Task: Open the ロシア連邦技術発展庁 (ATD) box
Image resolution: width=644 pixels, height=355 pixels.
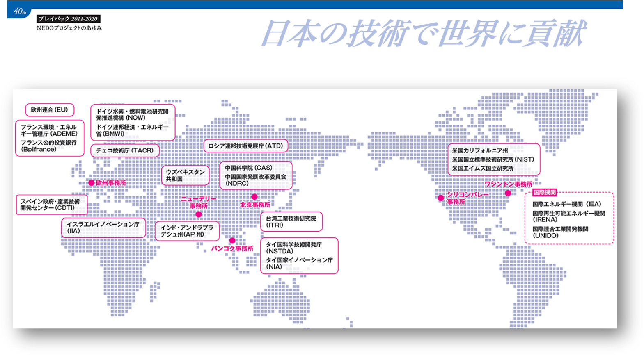Action: pos(245,146)
